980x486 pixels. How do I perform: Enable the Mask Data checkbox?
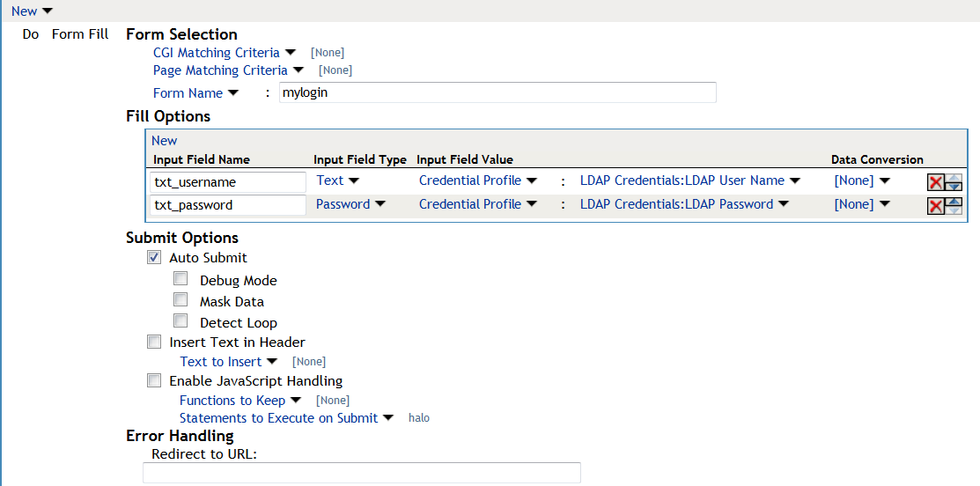pos(181,299)
